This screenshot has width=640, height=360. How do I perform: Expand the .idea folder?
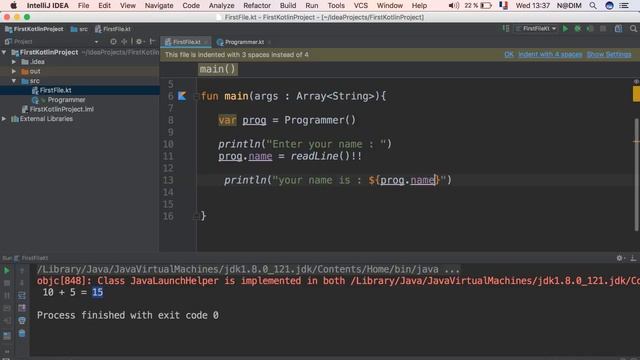point(14,62)
